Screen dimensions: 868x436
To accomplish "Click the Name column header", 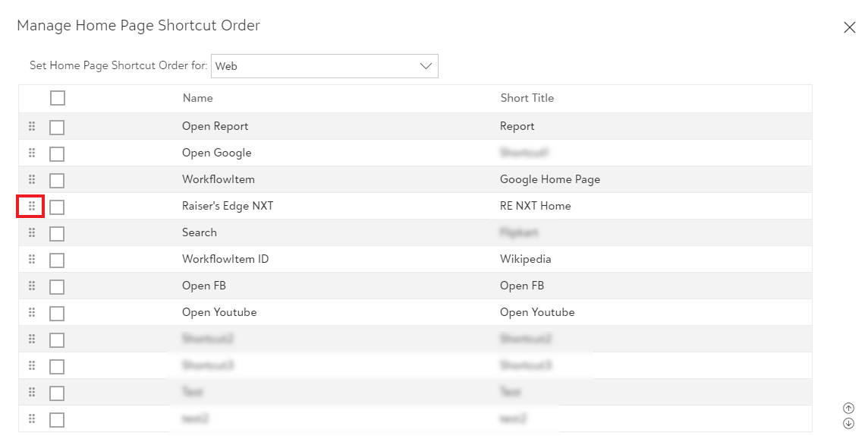I will (197, 98).
